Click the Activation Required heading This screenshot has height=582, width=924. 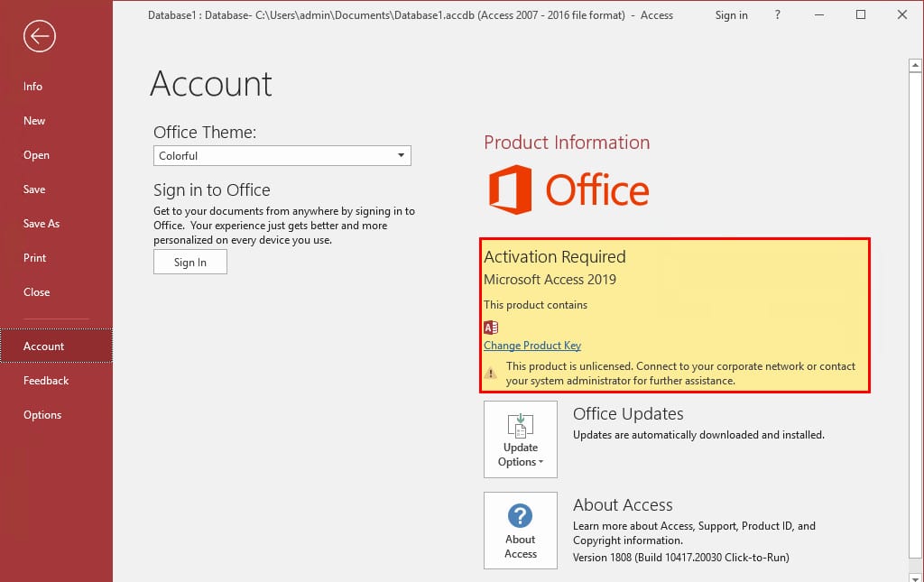[555, 257]
